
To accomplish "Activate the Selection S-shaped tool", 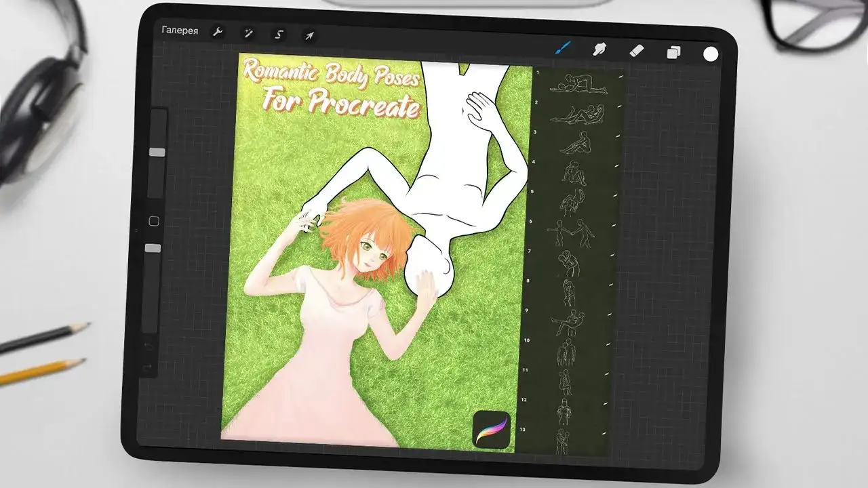I will [278, 35].
